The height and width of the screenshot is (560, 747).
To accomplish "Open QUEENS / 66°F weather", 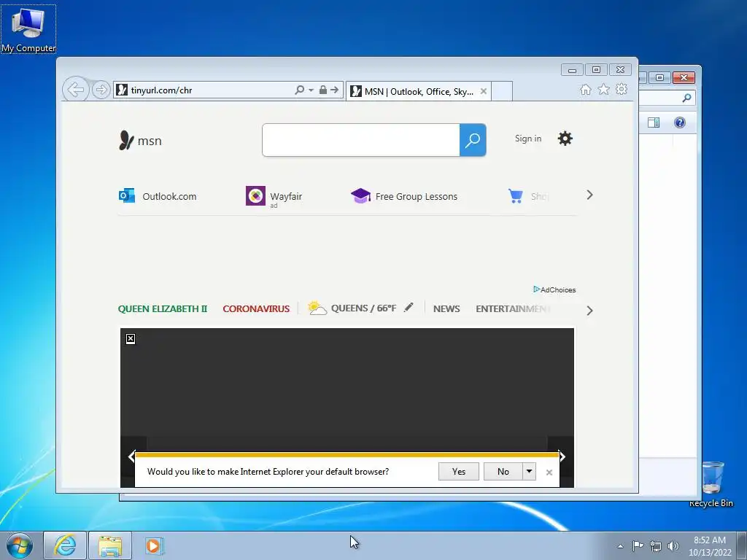I will pos(352,308).
